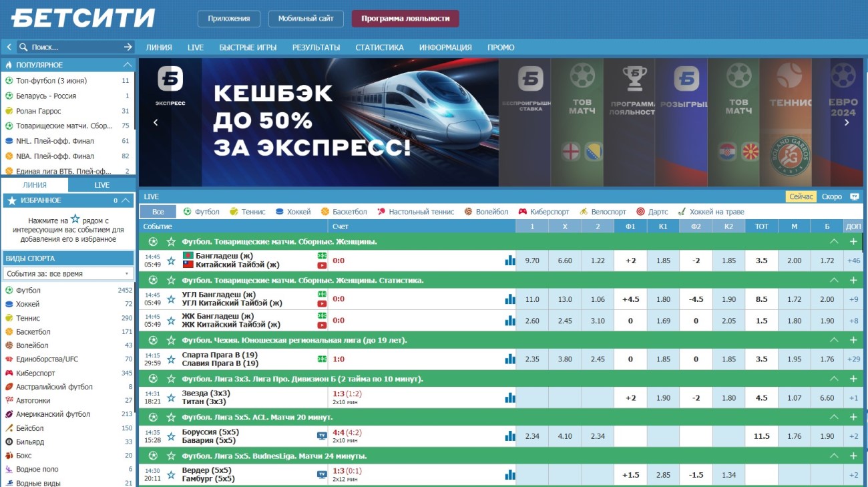Collapse the Популярное section
This screenshot has height=487, width=868.
127,65
